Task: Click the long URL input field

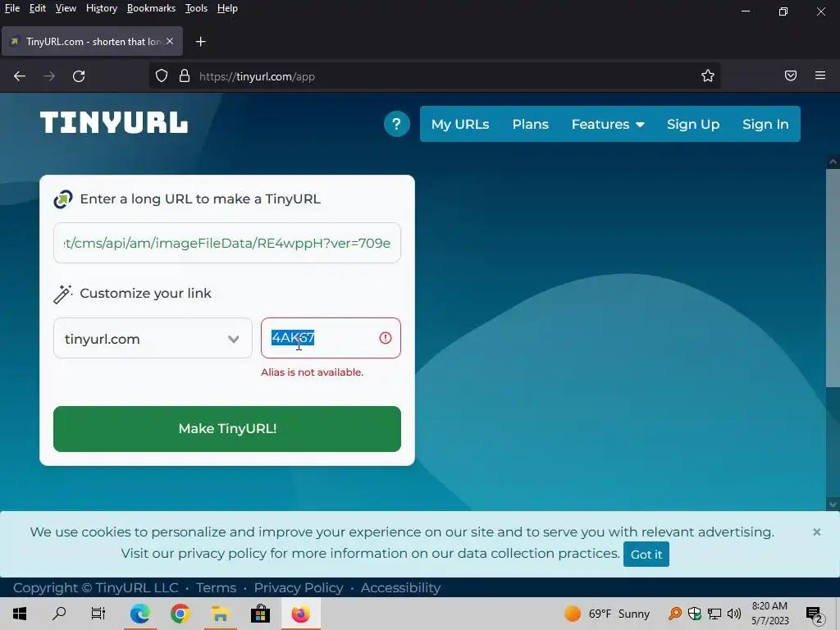Action: click(227, 243)
